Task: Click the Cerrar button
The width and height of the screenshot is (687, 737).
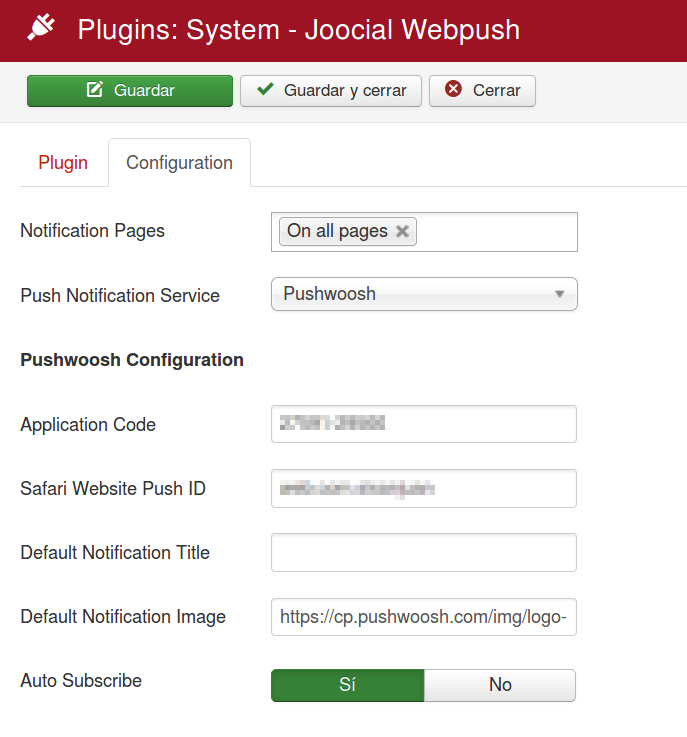Action: 482,91
